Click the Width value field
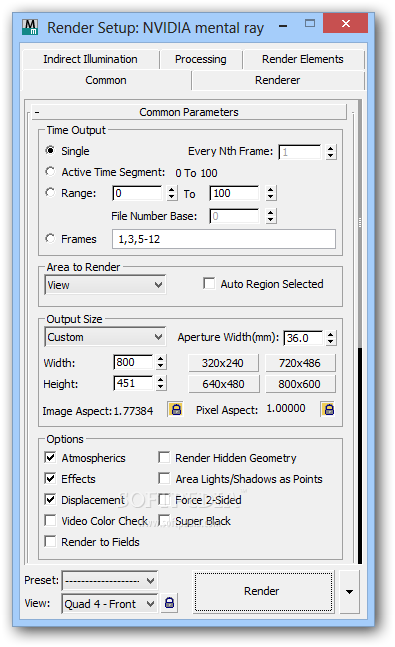395x647 pixels. point(134,362)
